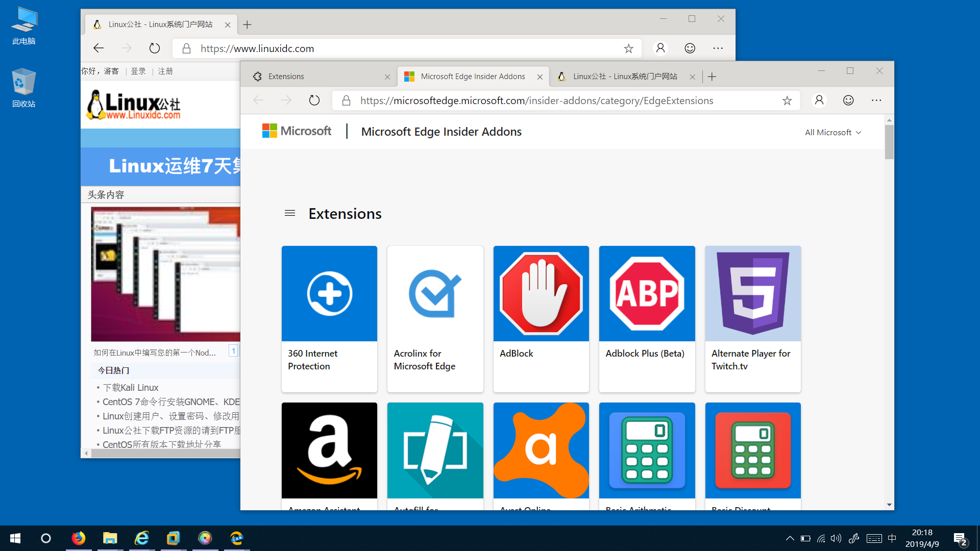Open the 此电脑 desktop icon
980x551 pixels.
pos(24,26)
